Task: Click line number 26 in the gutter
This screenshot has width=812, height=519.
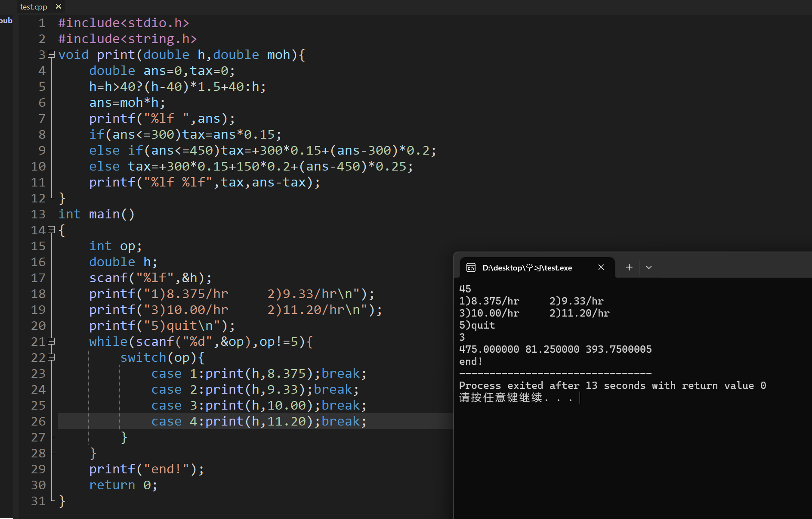Action: tap(38, 421)
